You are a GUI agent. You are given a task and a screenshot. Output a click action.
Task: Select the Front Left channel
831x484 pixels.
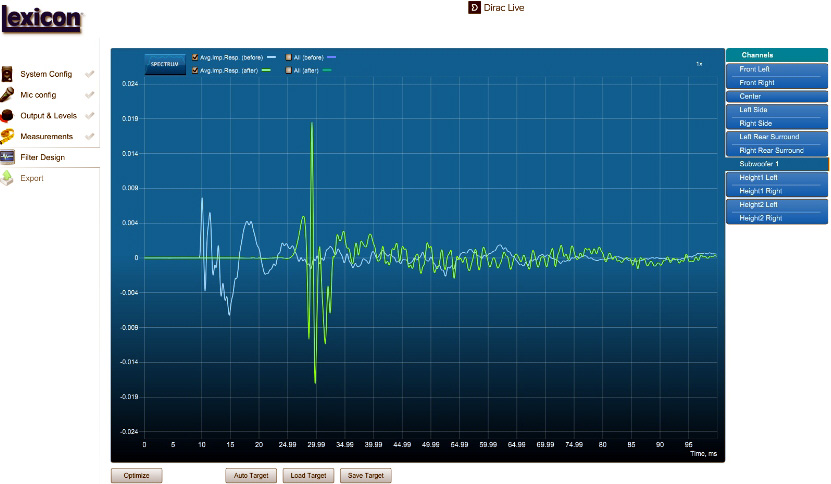click(776, 69)
